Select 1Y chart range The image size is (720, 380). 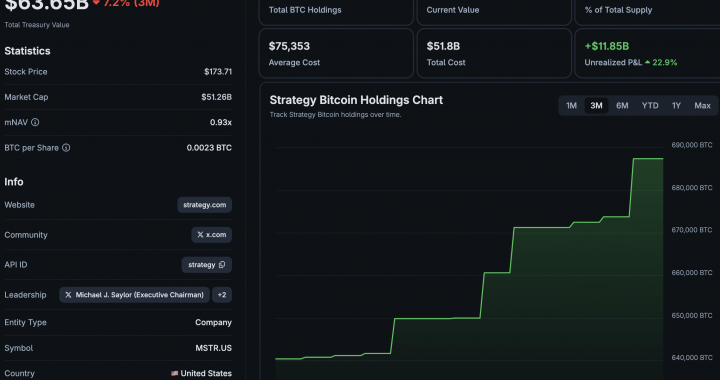click(x=676, y=106)
